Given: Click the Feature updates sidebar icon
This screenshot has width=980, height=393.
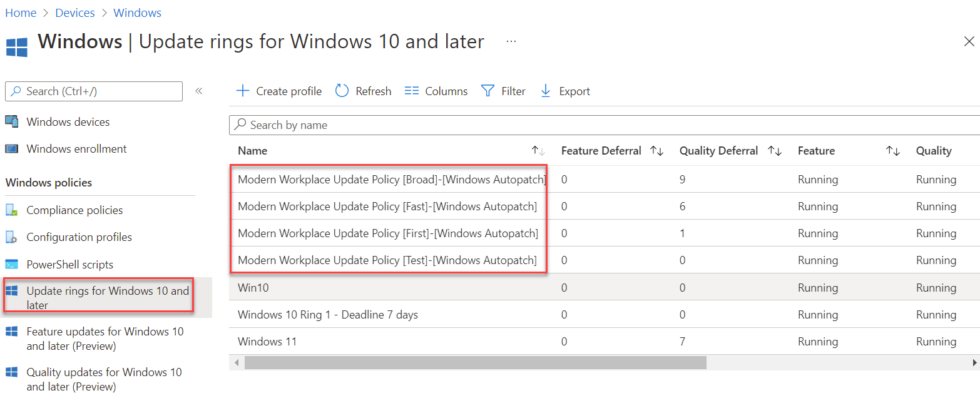Looking at the screenshot, I should pyautogui.click(x=12, y=332).
